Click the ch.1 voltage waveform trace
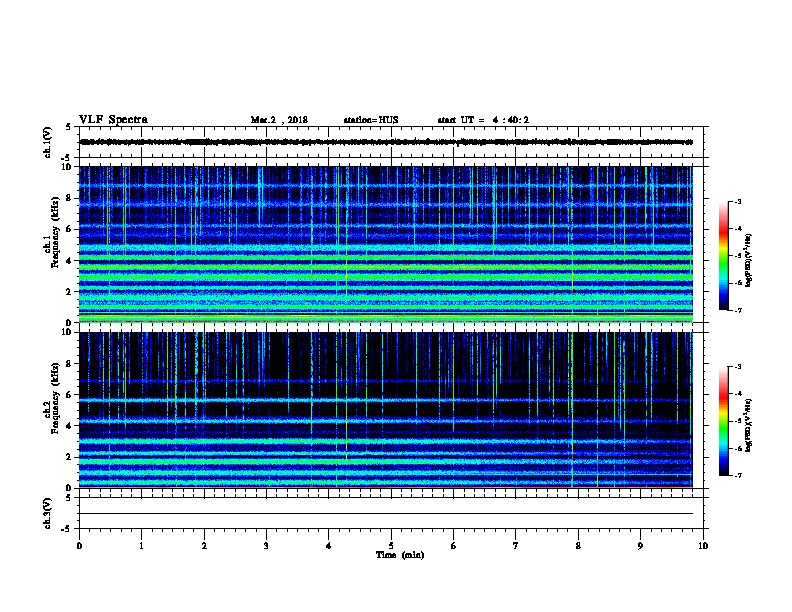Viewport: 792px width, 612px height. [386, 142]
